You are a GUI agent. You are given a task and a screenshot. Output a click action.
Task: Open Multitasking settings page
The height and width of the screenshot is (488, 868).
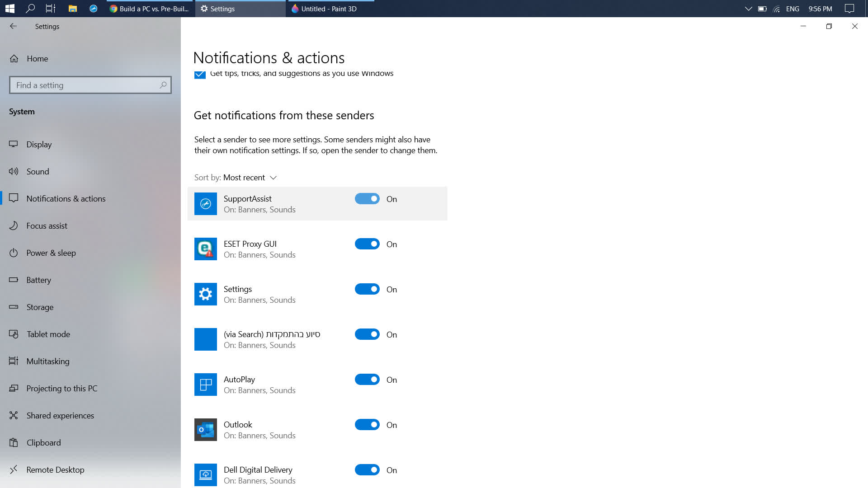pyautogui.click(x=90, y=361)
